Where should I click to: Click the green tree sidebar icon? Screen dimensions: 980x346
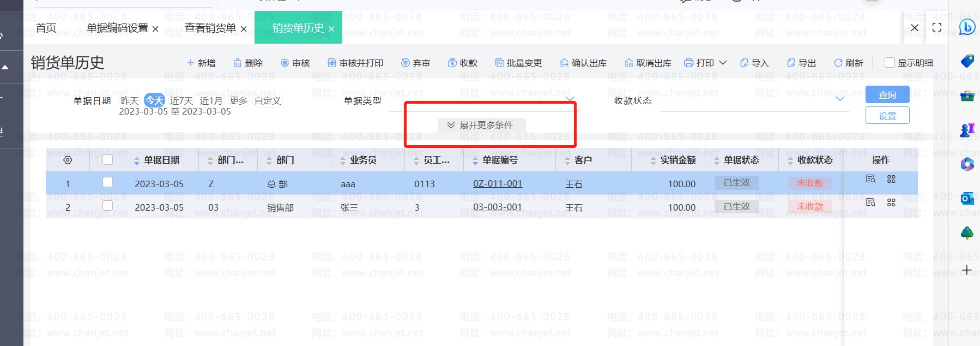(x=967, y=234)
